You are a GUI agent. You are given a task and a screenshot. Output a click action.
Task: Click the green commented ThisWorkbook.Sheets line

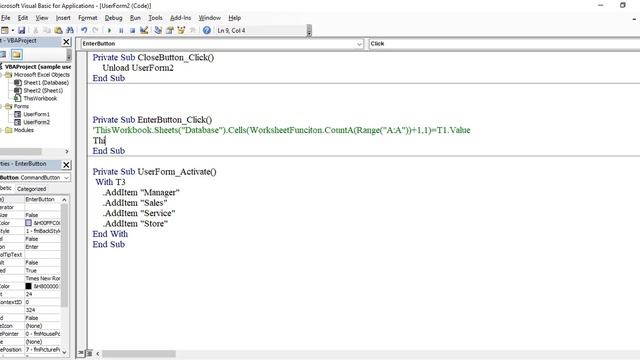pos(282,130)
